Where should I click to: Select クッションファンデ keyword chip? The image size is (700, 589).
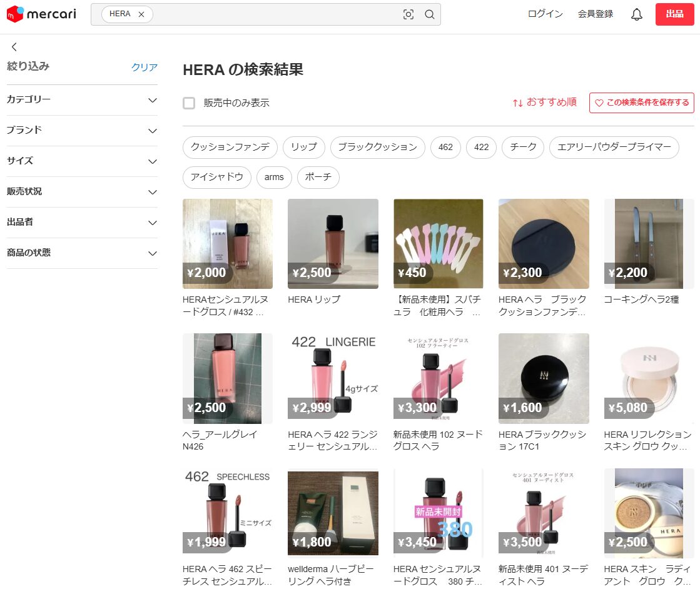pyautogui.click(x=230, y=148)
